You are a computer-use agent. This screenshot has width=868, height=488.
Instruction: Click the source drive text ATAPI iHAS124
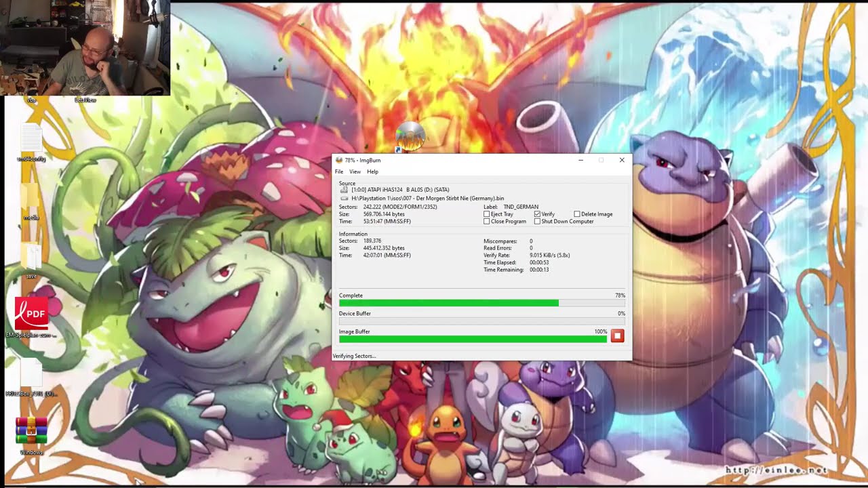400,190
